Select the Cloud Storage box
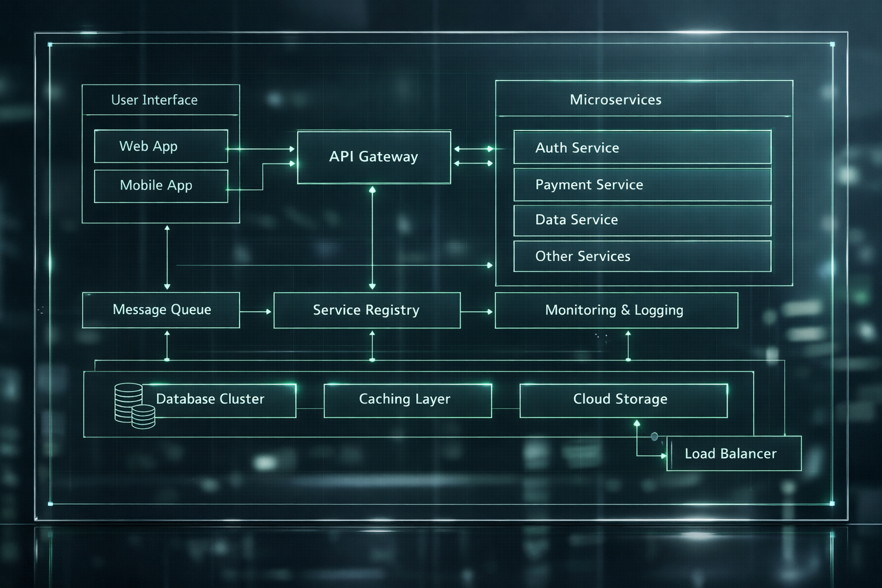The height and width of the screenshot is (588, 882). [x=624, y=400]
